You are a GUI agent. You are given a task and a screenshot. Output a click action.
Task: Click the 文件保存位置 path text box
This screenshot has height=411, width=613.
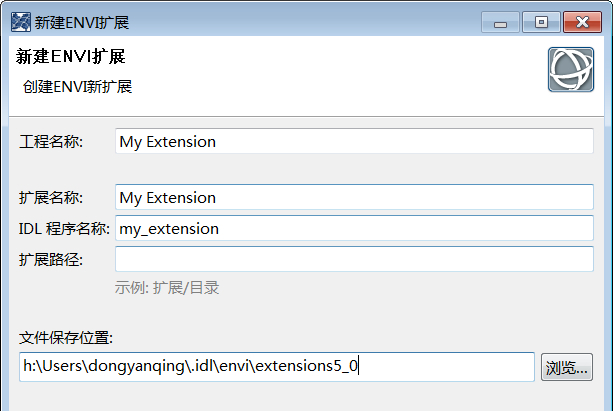277,367
